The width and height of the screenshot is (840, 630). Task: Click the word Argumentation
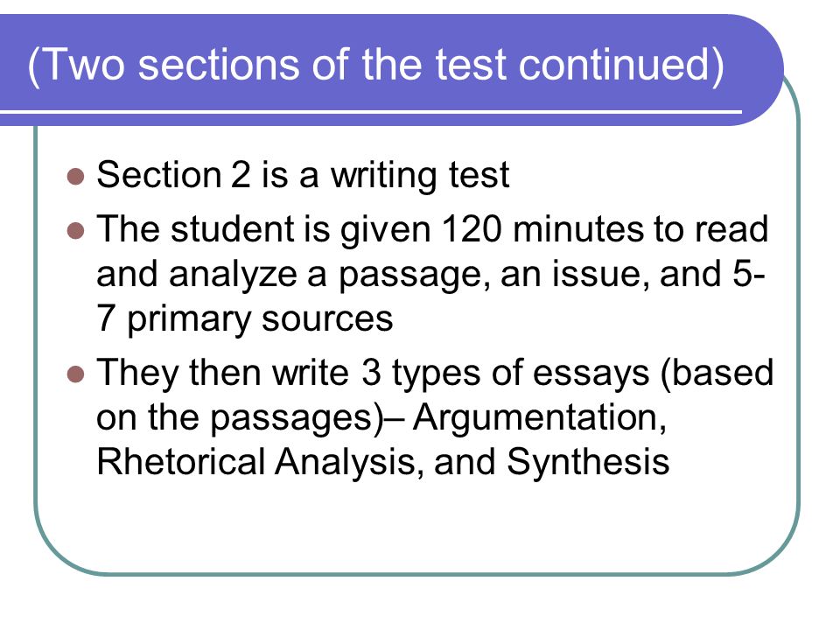[540, 419]
